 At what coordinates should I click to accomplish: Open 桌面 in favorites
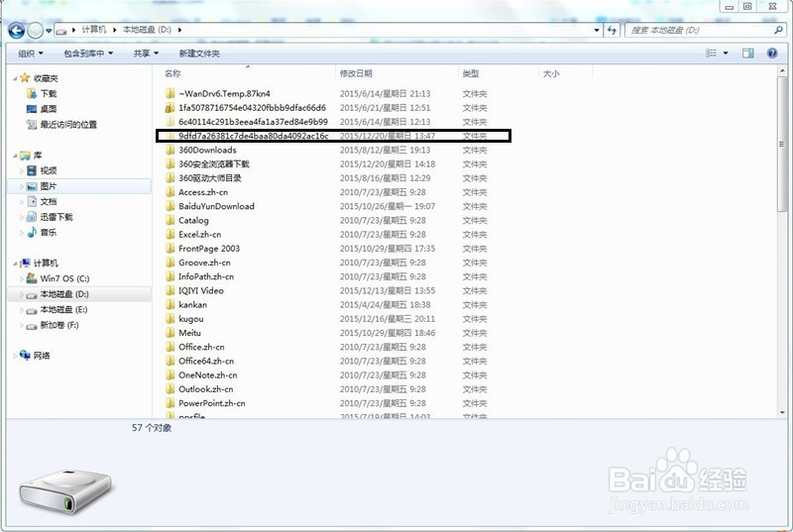(x=49, y=109)
